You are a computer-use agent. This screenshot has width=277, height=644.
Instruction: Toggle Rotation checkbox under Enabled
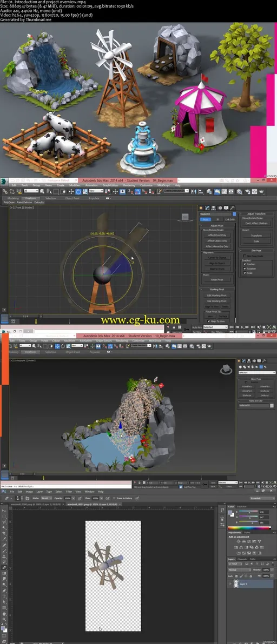click(245, 269)
